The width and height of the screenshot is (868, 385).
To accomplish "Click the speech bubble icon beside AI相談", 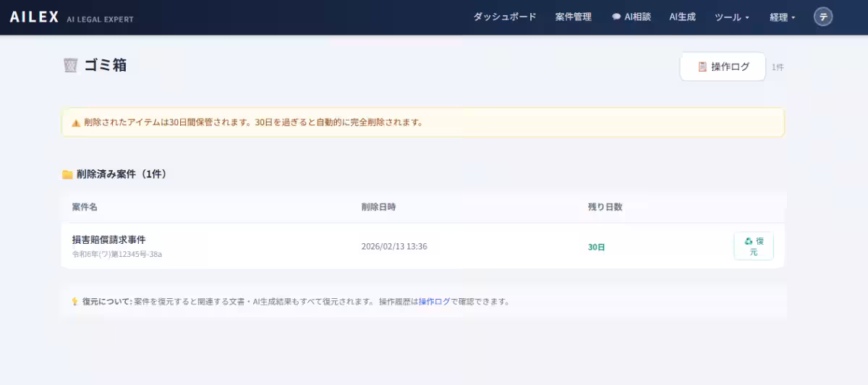I will [616, 17].
